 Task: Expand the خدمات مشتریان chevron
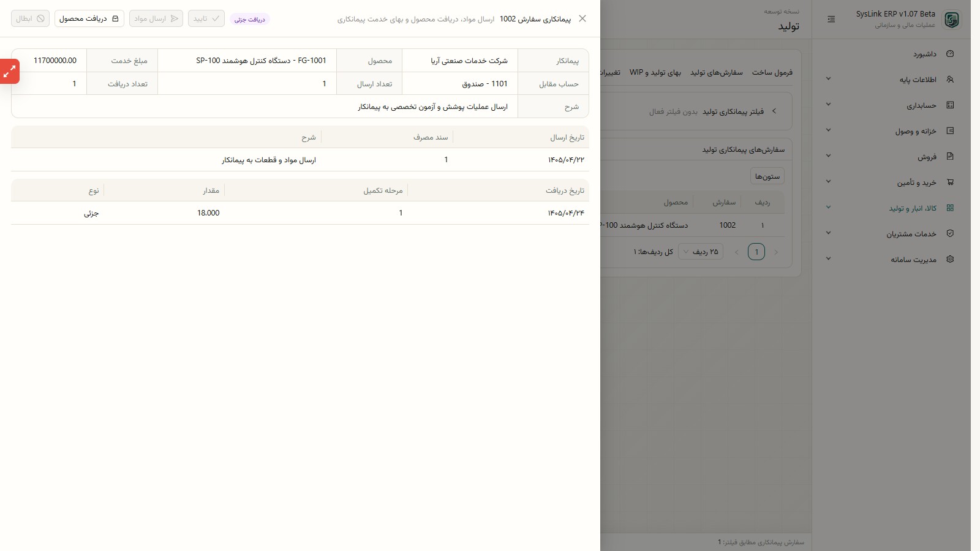pyautogui.click(x=828, y=233)
